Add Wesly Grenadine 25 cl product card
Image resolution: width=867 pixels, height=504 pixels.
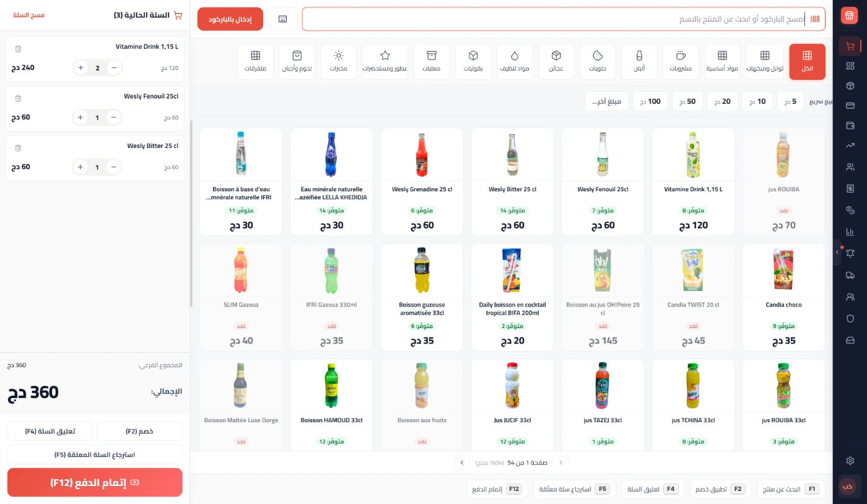coord(422,182)
